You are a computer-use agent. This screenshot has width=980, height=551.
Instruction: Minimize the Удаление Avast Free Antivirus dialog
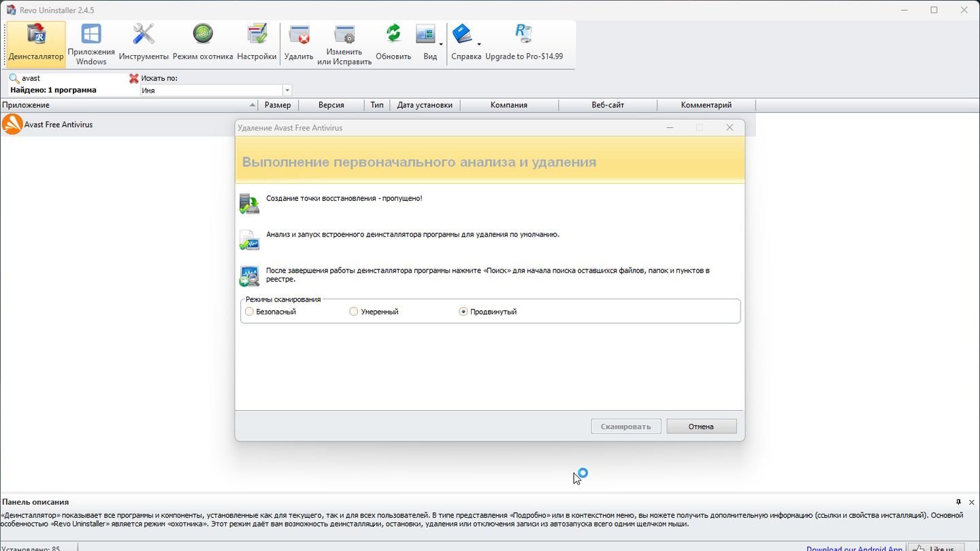point(670,127)
